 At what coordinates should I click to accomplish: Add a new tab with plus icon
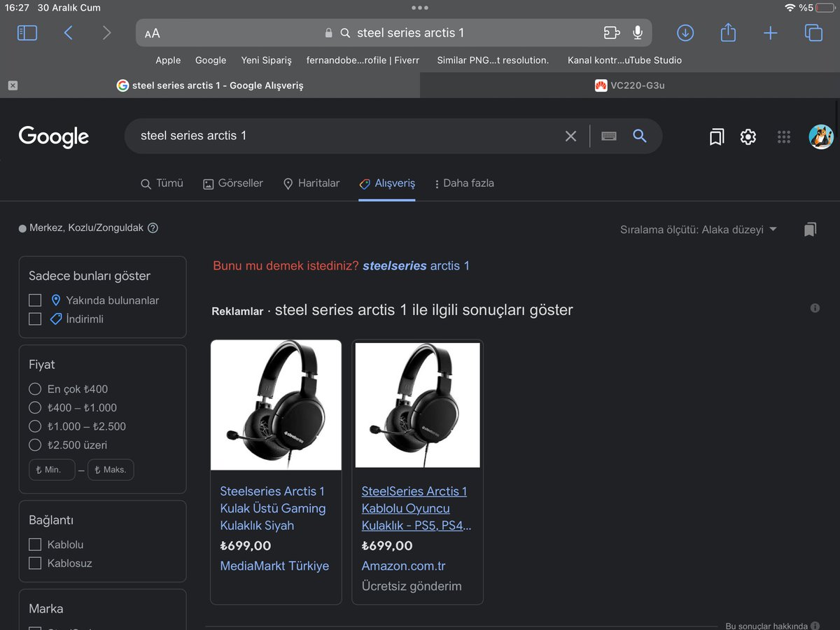coord(771,33)
